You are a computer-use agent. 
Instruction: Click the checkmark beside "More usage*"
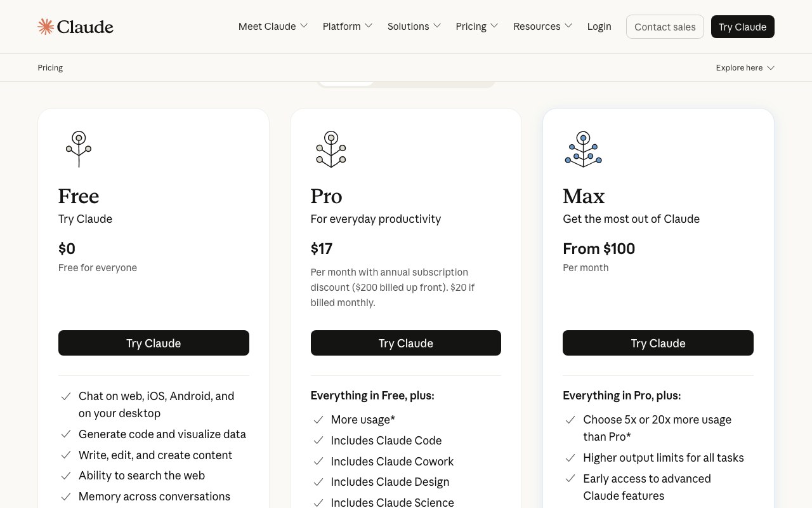(318, 420)
